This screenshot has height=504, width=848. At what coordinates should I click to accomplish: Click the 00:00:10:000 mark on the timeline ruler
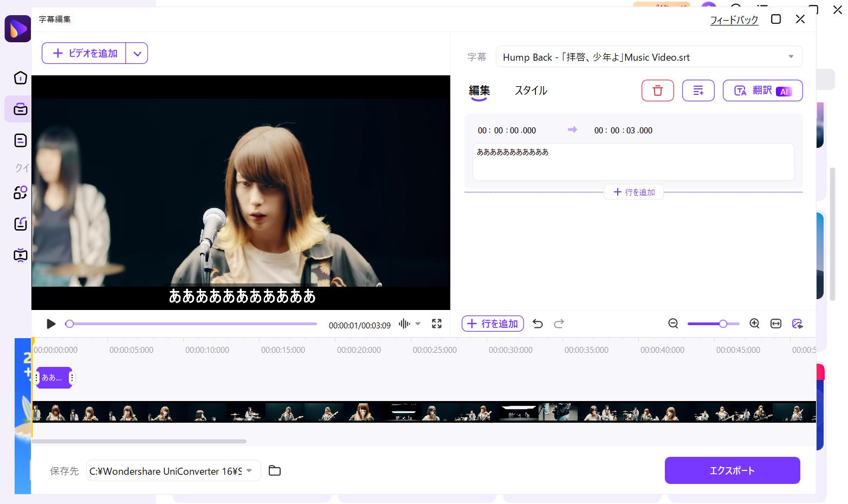coord(207,350)
